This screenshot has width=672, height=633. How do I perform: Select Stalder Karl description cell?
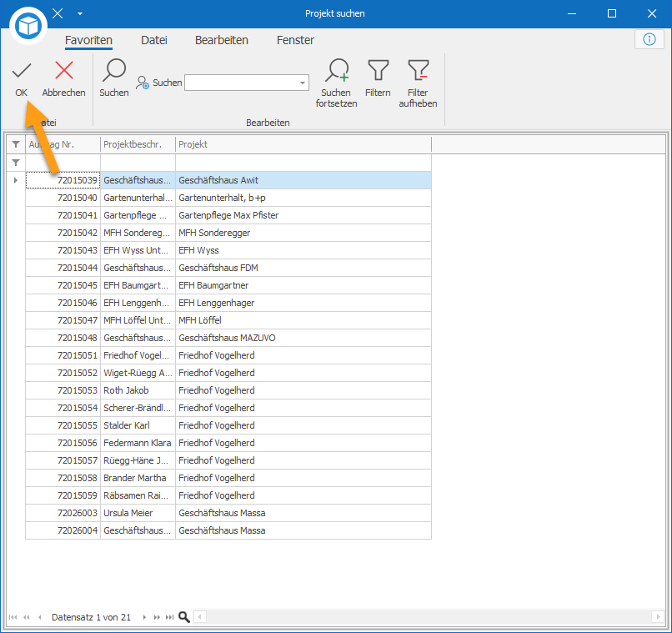(x=138, y=425)
